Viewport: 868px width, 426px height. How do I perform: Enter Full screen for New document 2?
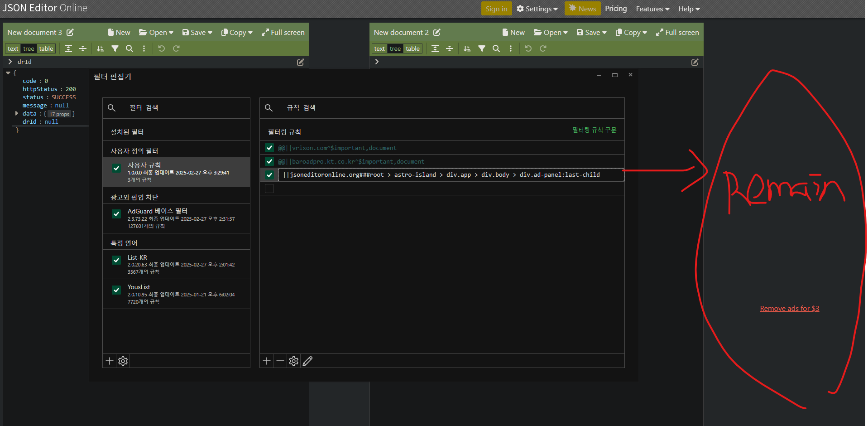[x=677, y=32]
